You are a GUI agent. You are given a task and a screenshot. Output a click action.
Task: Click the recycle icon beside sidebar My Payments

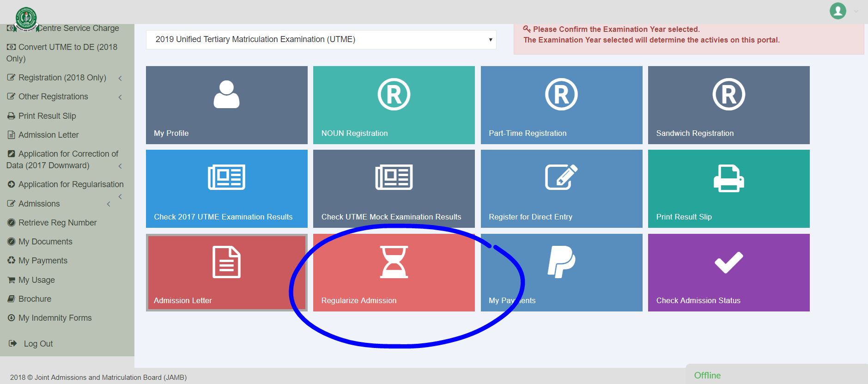pyautogui.click(x=11, y=261)
